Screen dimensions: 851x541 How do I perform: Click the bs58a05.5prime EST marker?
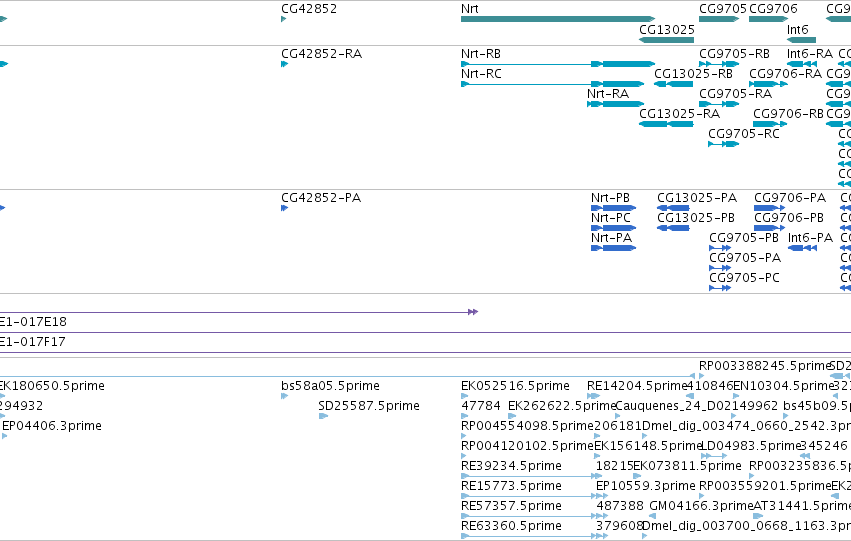click(284, 396)
